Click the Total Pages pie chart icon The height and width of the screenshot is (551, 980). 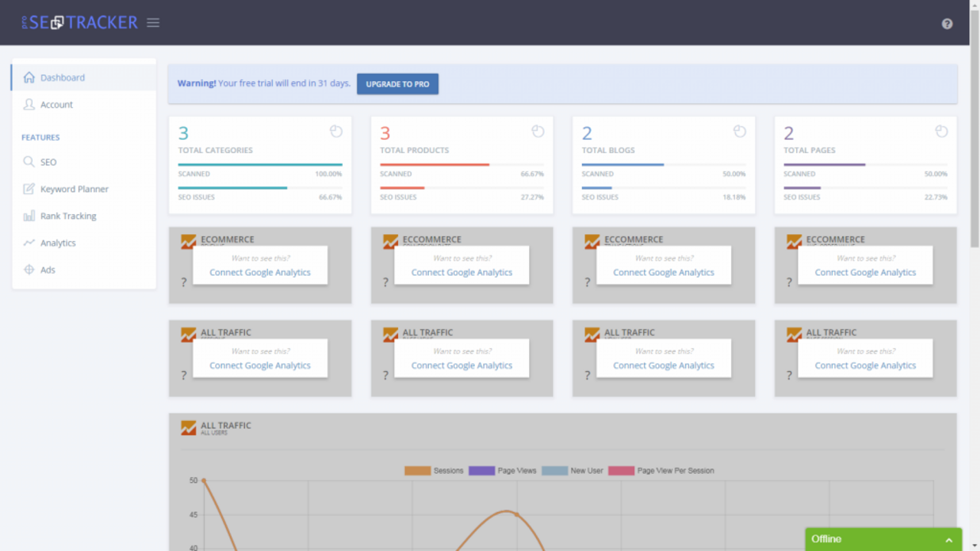pos(941,132)
